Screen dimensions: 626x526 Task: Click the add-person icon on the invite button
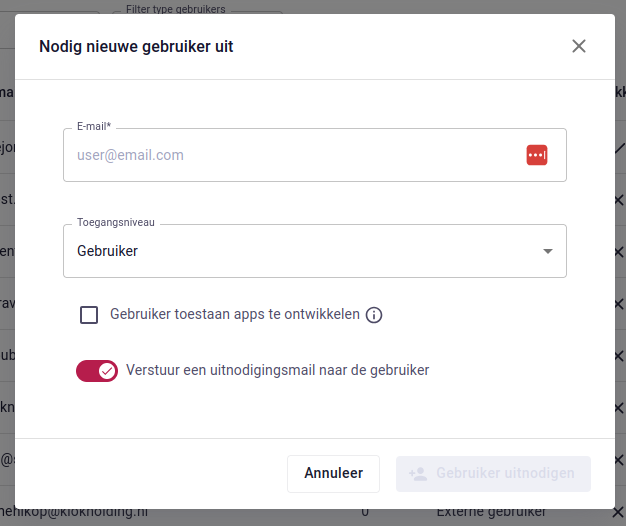(x=418, y=473)
